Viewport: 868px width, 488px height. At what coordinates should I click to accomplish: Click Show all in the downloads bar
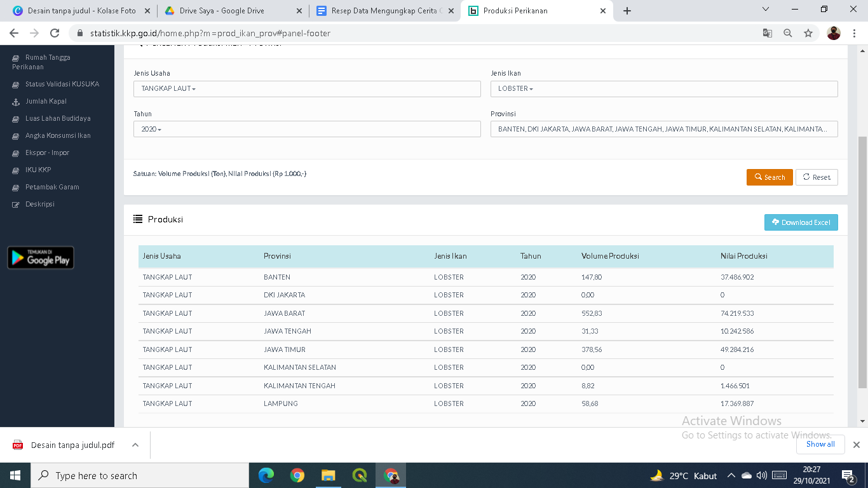tap(820, 444)
